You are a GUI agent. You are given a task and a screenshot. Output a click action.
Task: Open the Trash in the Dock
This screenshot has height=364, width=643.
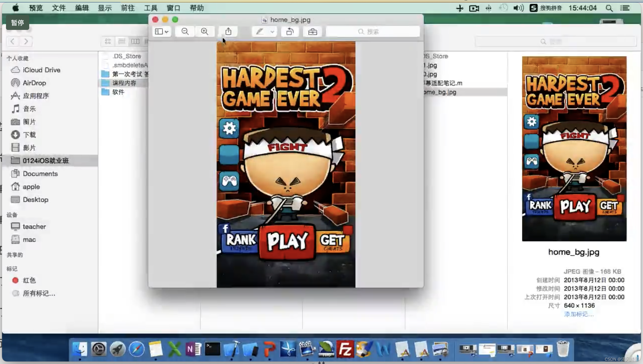tap(563, 349)
